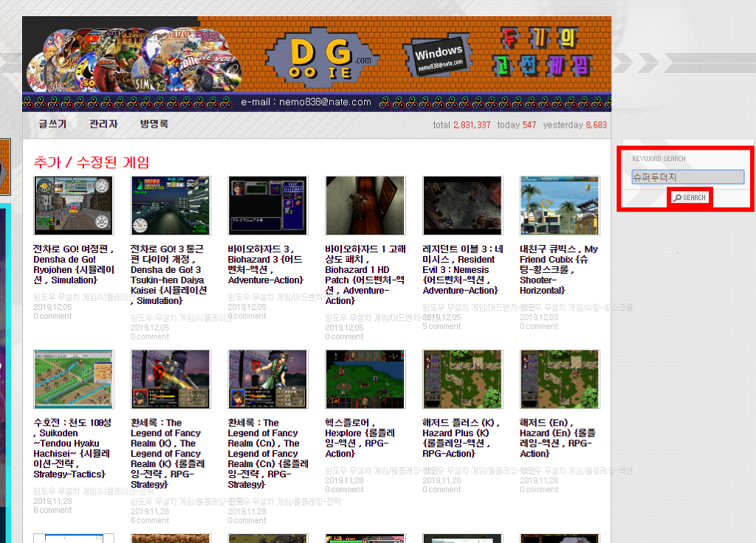Open thumbnail for 해저드 플러스 (K)
Screen dimensions: 756x543
463,379
